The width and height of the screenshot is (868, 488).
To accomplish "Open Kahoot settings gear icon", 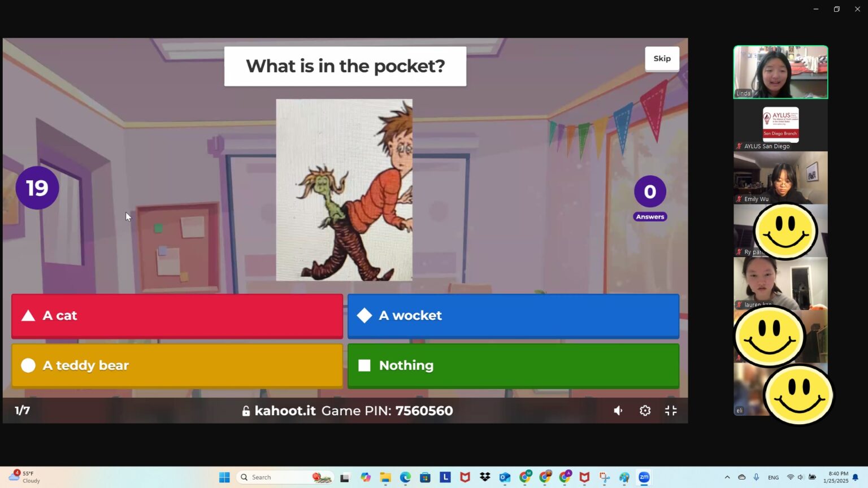I will pos(645,411).
